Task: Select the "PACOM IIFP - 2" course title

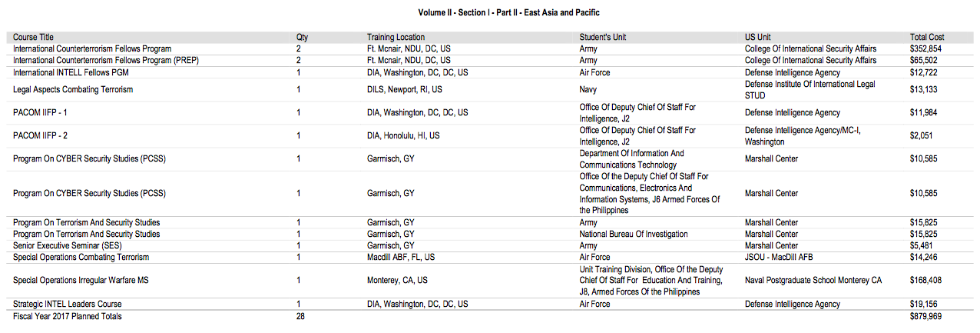Action: (40, 135)
